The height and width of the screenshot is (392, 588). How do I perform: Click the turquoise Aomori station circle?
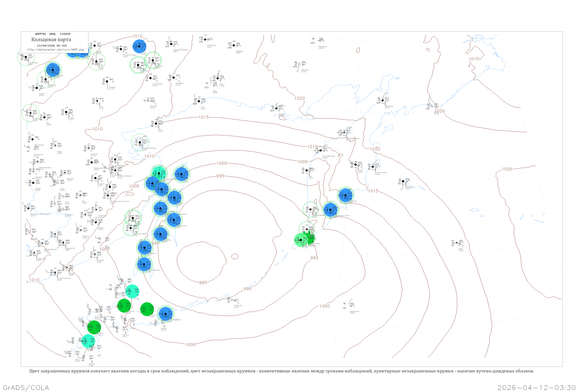click(88, 341)
